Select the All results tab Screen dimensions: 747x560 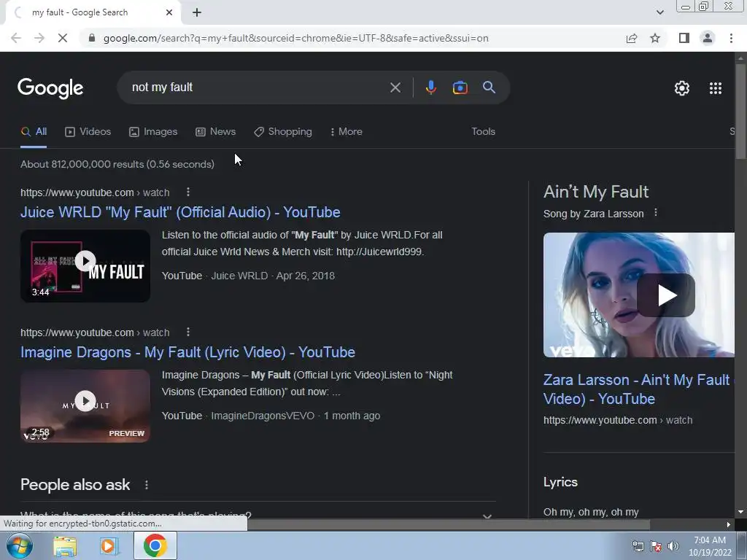34,132
